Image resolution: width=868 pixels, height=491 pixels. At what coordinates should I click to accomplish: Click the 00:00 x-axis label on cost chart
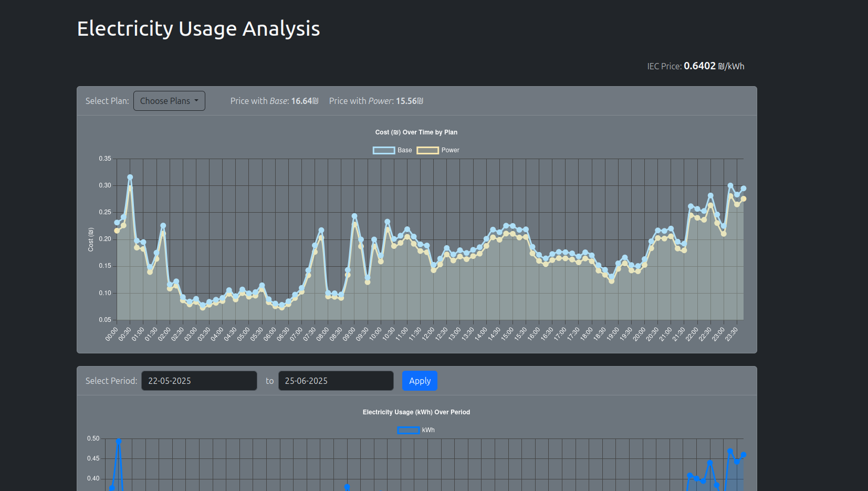[112, 334]
